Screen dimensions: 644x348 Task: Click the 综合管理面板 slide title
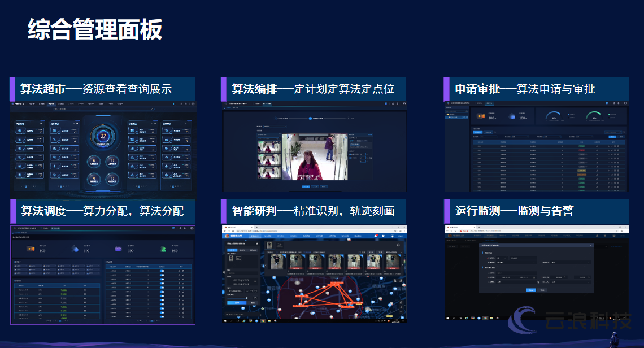click(x=95, y=29)
